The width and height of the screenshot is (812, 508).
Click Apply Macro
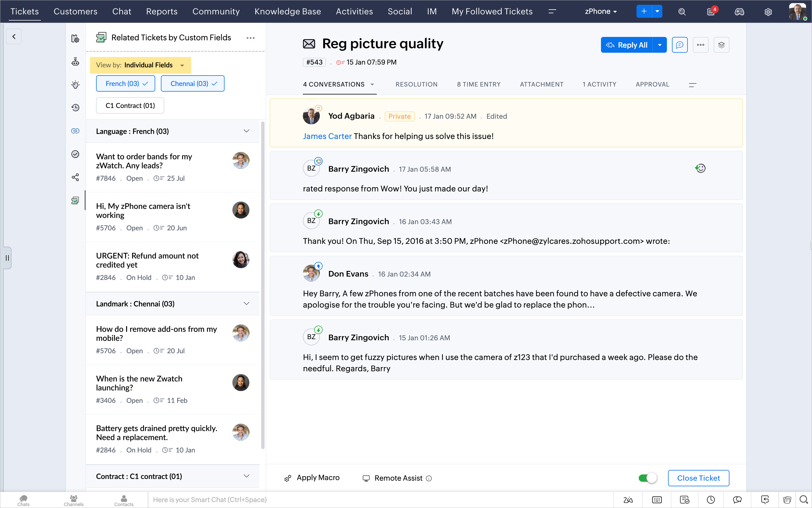(x=312, y=478)
